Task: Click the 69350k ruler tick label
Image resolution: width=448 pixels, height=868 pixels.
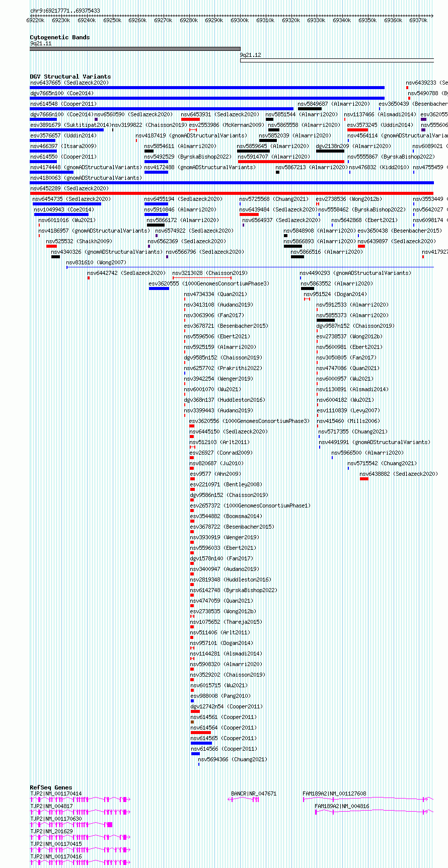Action: [x=367, y=20]
